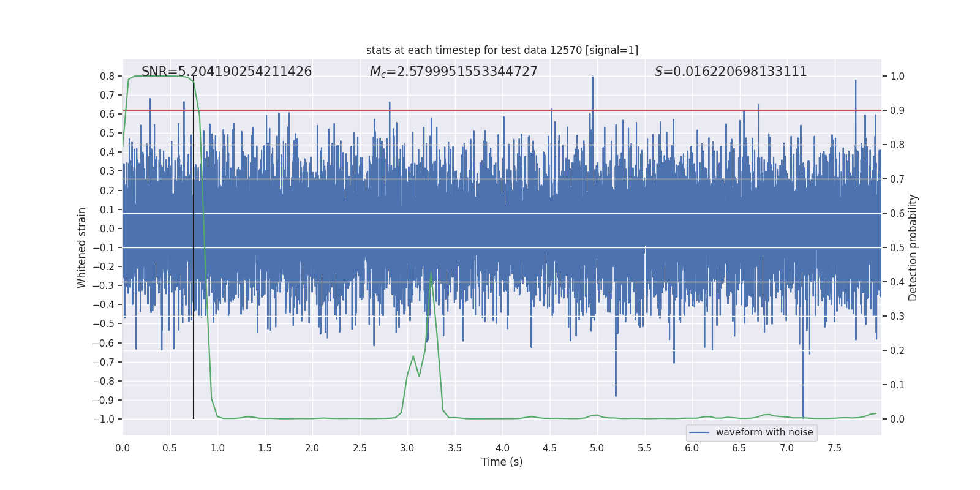Click the right axis tick label 0.5

897,247
